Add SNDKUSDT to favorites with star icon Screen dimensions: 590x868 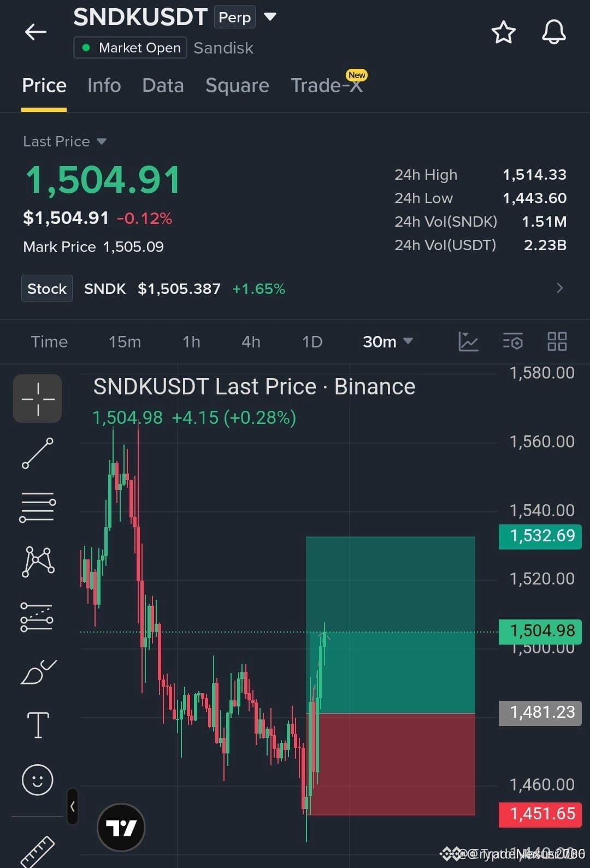point(503,32)
